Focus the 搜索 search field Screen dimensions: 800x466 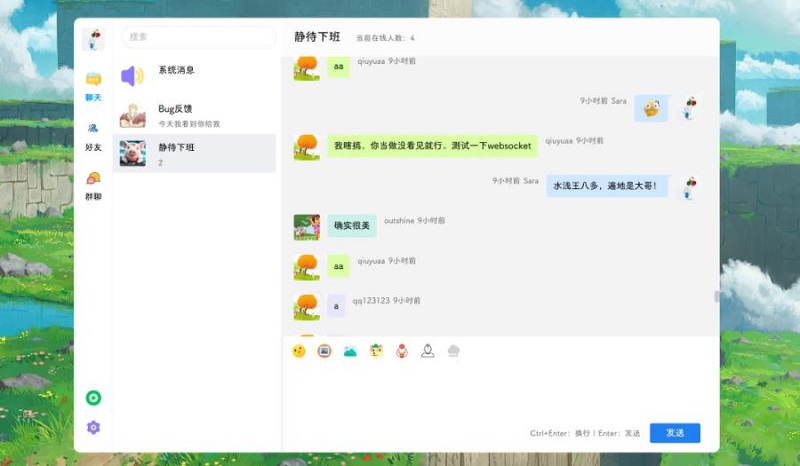pyautogui.click(x=199, y=37)
